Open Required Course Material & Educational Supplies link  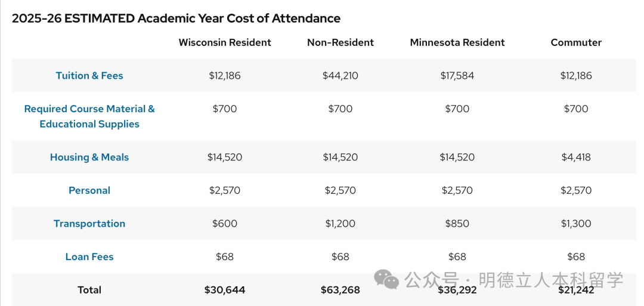click(89, 116)
